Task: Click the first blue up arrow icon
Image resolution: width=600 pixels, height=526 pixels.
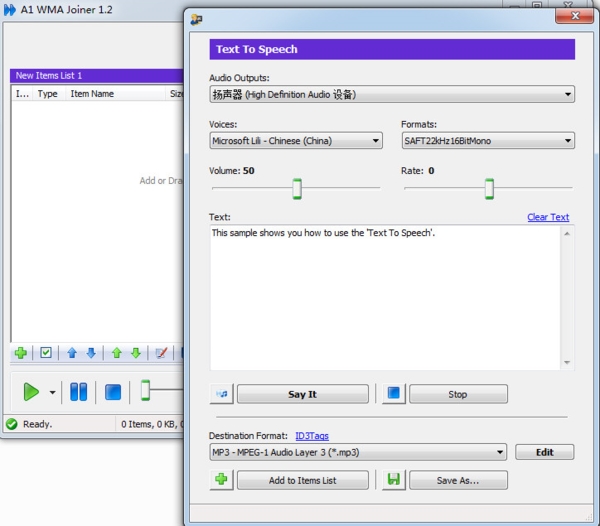Action: coord(72,353)
